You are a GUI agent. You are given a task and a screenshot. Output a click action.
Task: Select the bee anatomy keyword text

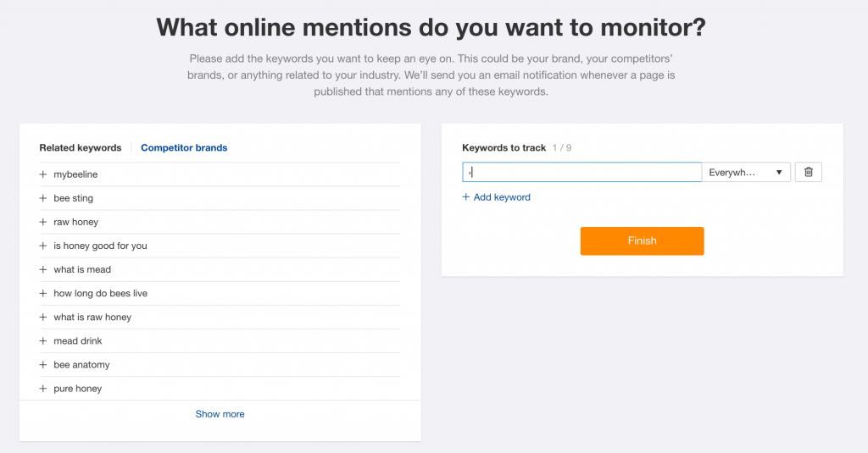click(x=81, y=365)
